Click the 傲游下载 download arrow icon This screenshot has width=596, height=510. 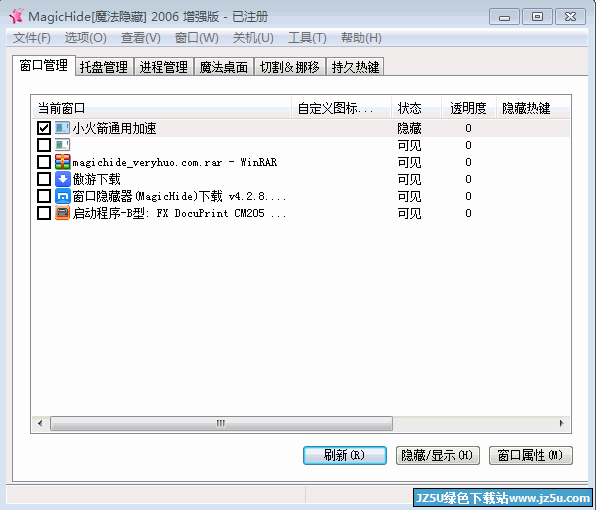pos(62,179)
